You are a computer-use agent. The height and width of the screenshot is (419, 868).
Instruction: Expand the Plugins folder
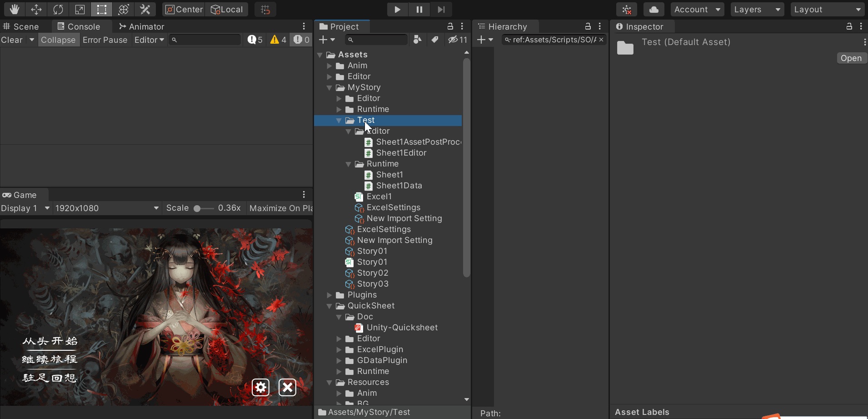click(x=329, y=295)
